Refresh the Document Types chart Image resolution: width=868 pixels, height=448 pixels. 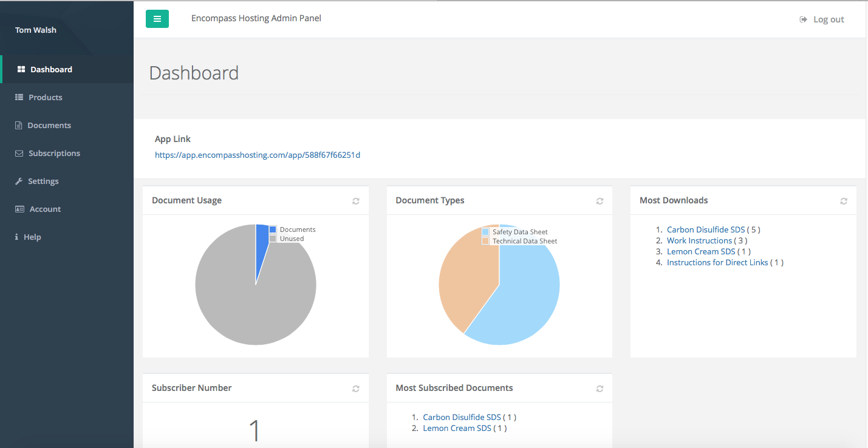pos(600,201)
